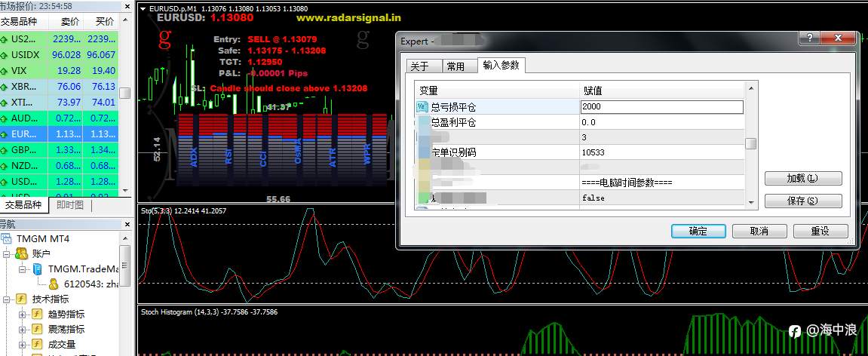Select the variable icon beside 总亏损平仓

422,107
